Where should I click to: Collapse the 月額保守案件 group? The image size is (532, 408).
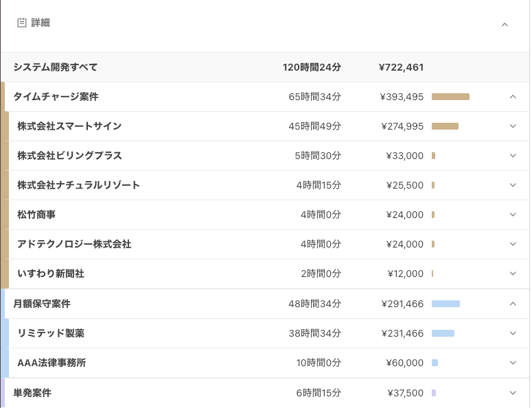tap(513, 304)
